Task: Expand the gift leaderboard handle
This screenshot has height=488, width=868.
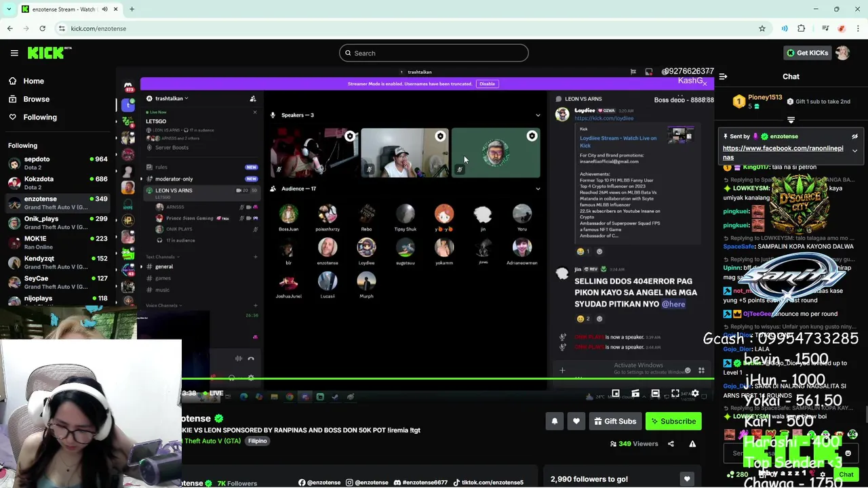Action: (x=791, y=120)
